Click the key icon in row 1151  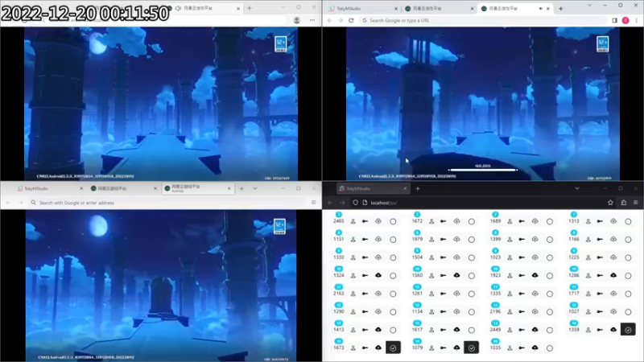click(365, 239)
